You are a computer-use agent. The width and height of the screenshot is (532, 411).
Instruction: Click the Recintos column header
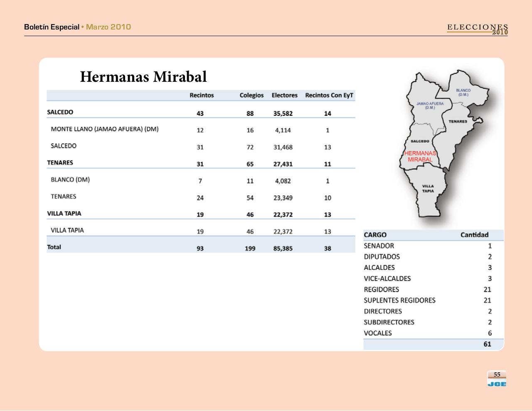click(x=202, y=95)
